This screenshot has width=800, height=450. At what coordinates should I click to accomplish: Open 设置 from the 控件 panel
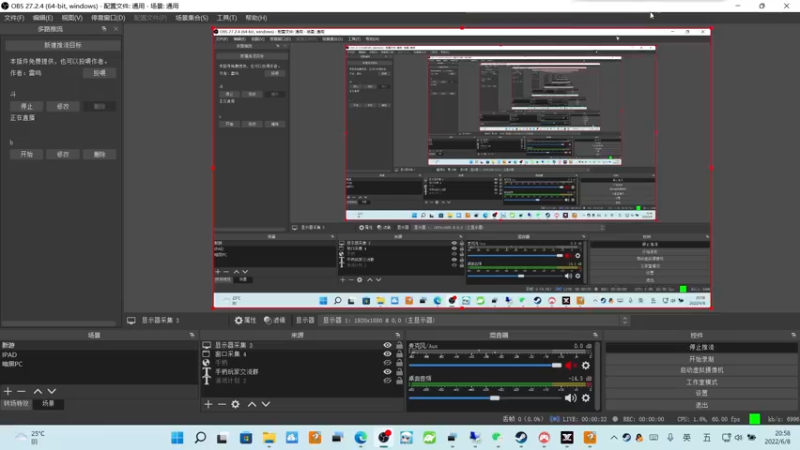[702, 393]
